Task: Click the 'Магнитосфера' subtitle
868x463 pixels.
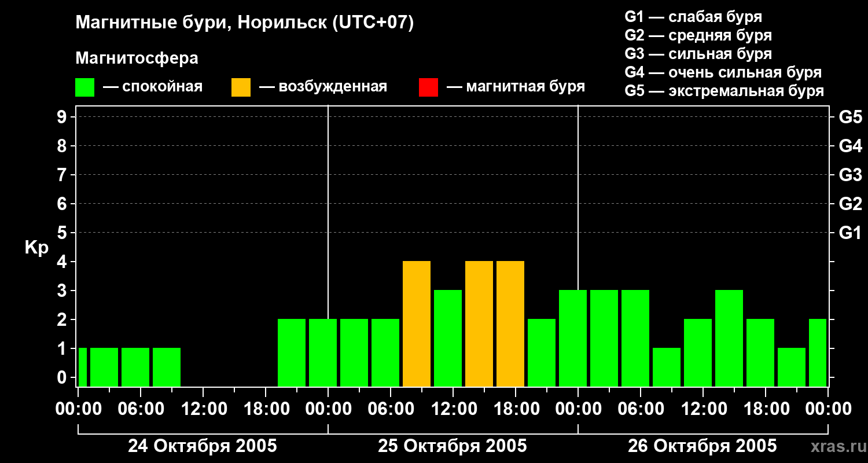Action: (x=137, y=58)
